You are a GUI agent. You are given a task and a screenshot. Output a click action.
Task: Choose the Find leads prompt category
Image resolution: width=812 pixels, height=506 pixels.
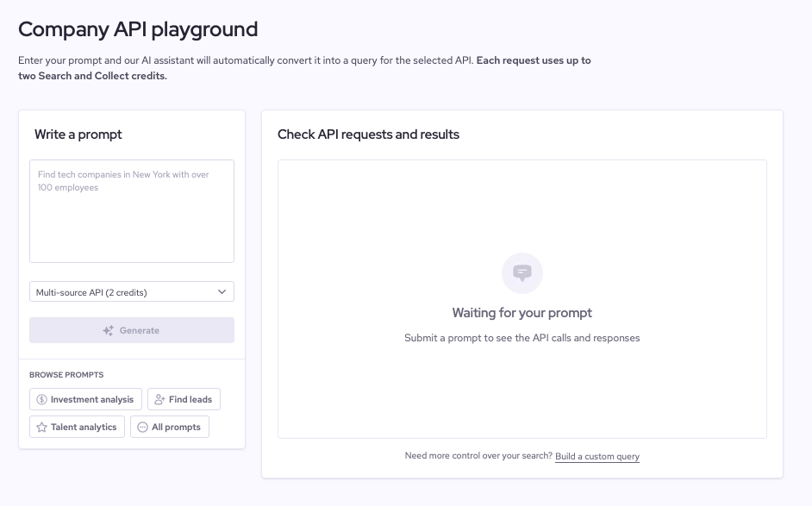[184, 399]
